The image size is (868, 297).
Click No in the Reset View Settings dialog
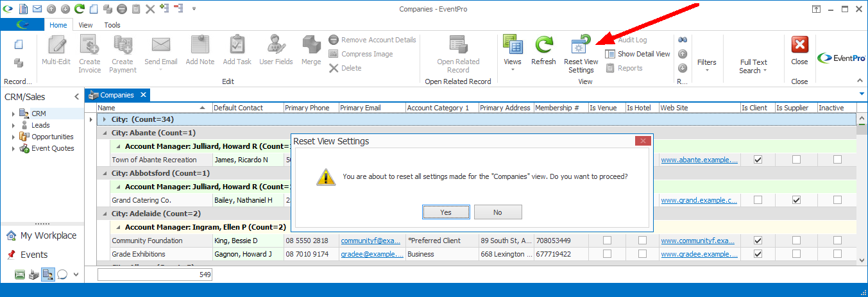pos(498,212)
